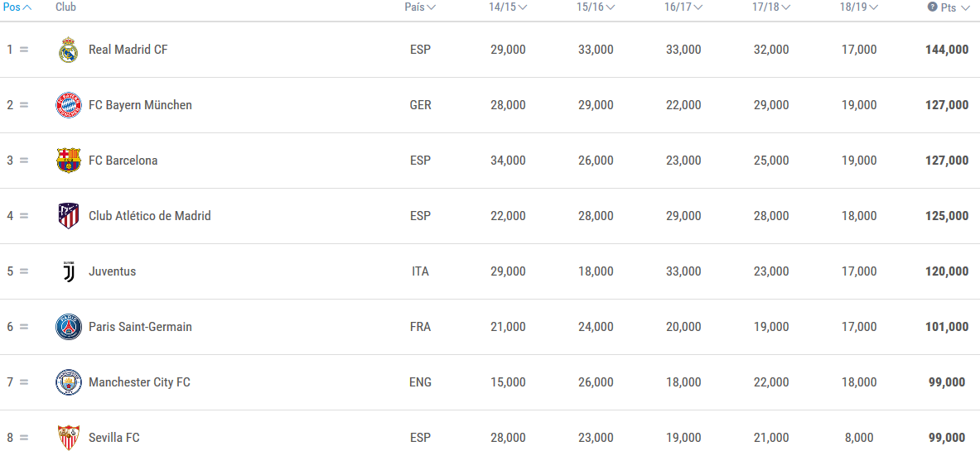Sort by 16/17 season points
980x451 pixels.
[x=683, y=7]
